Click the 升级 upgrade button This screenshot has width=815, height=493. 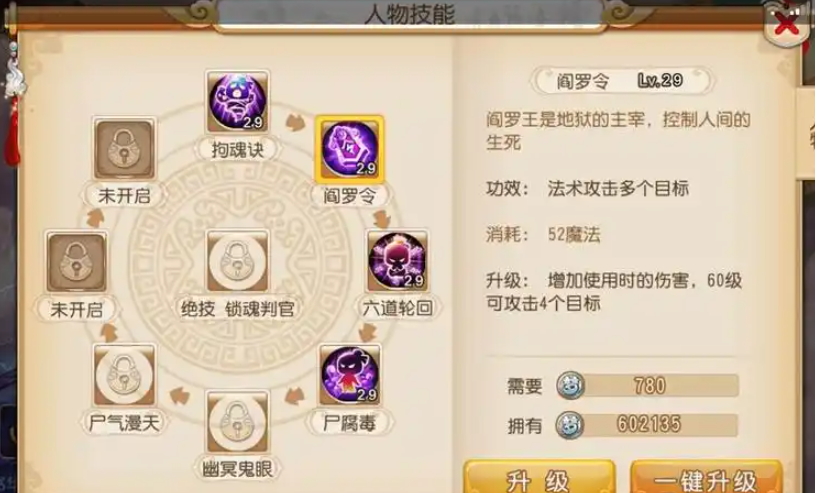point(538,477)
